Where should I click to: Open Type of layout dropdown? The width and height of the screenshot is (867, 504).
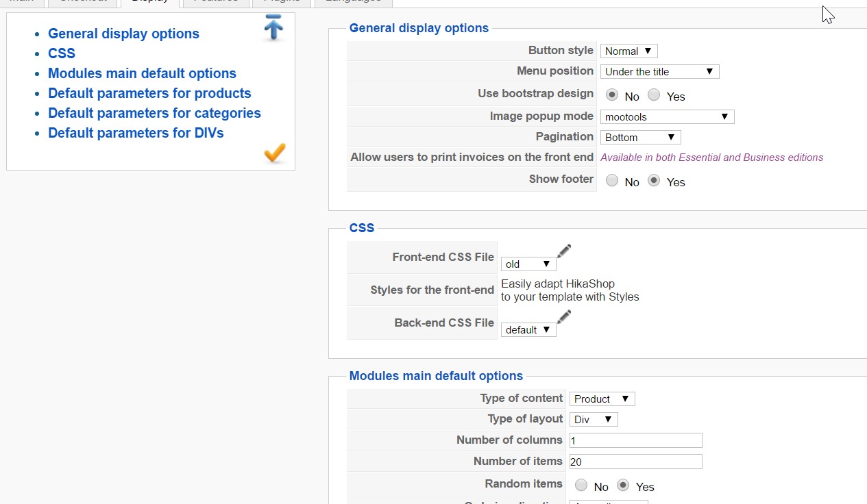(594, 420)
